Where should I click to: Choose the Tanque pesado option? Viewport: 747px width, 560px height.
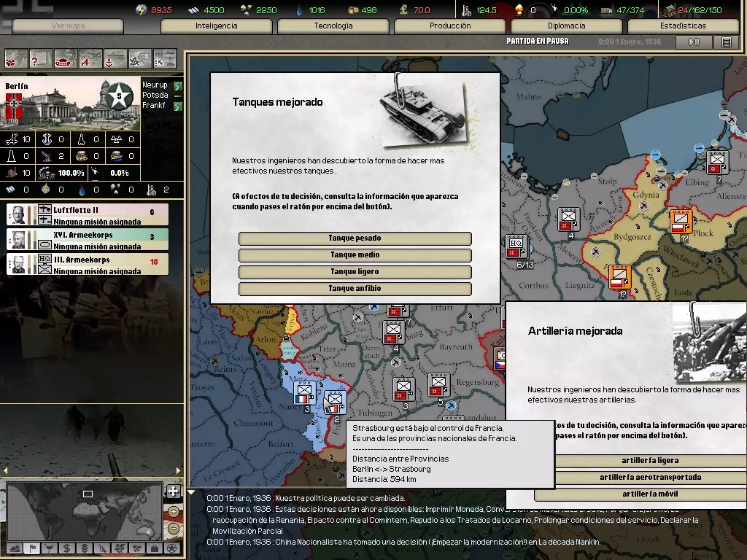click(x=355, y=238)
